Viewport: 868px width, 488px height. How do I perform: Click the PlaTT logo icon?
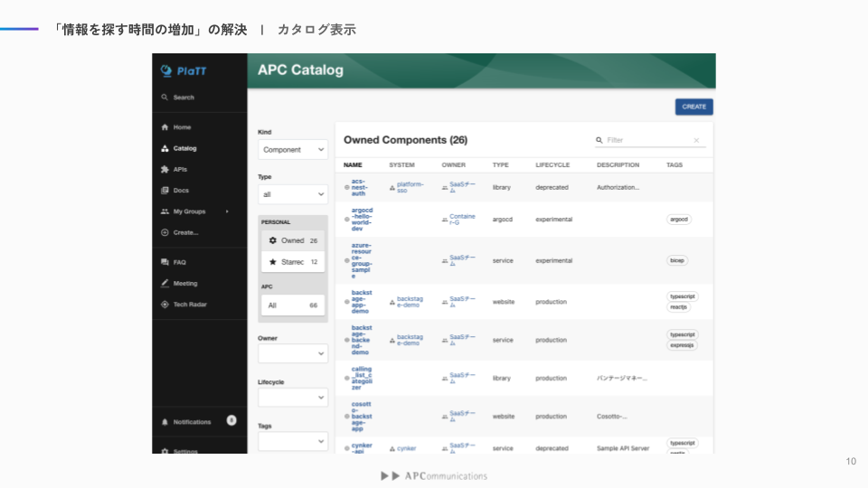166,70
